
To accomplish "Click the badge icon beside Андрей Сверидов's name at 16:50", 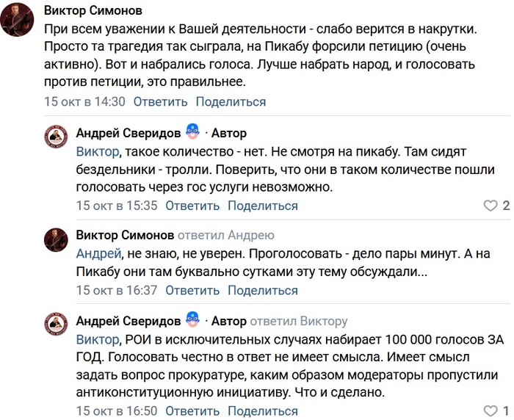I will tap(192, 321).
